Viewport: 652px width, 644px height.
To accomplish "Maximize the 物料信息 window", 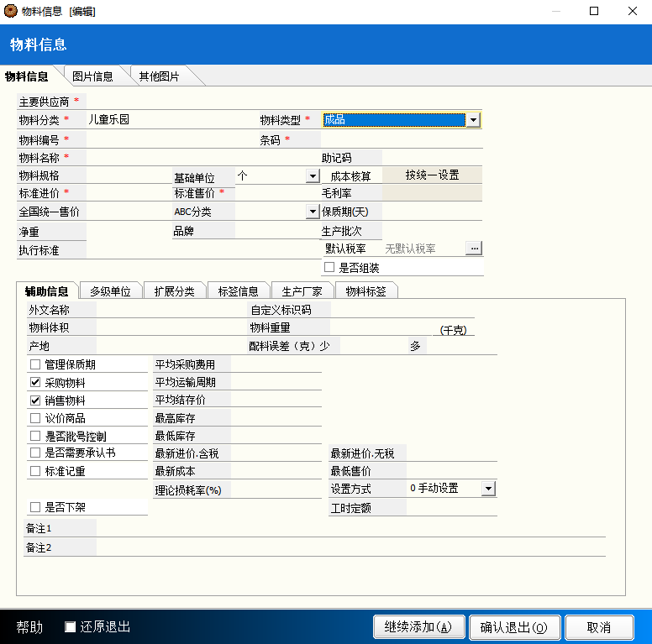I will (594, 11).
